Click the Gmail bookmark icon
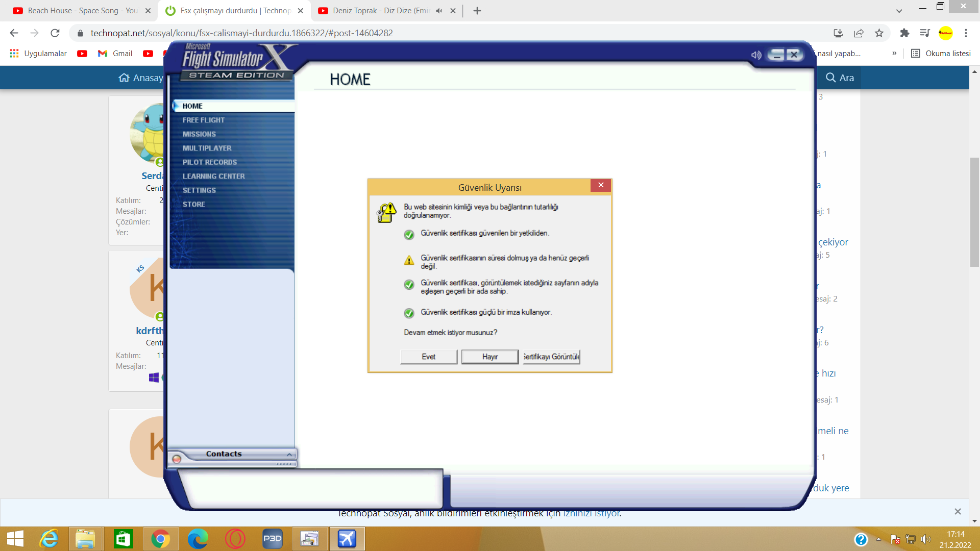The width and height of the screenshot is (980, 551). (103, 54)
